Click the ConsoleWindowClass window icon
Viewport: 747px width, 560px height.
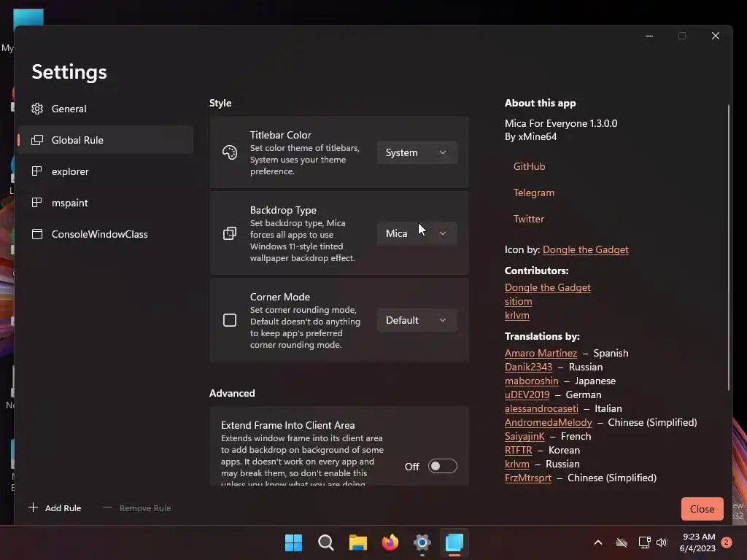click(x=37, y=234)
